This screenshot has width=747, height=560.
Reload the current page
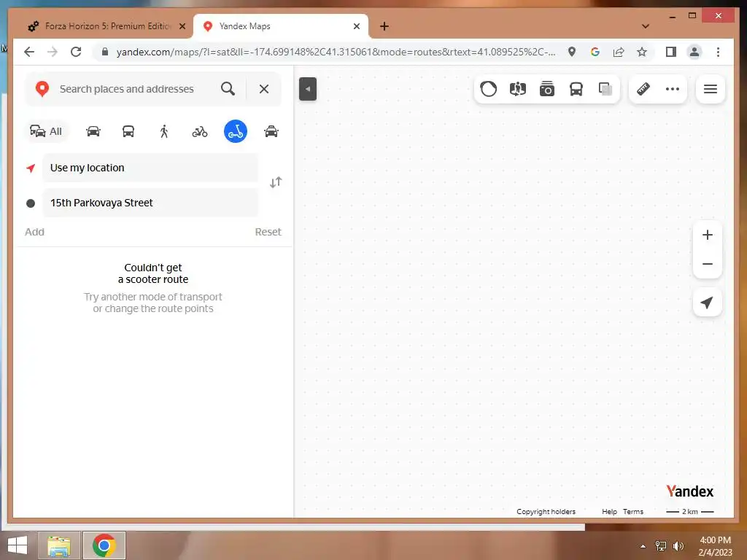[76, 52]
